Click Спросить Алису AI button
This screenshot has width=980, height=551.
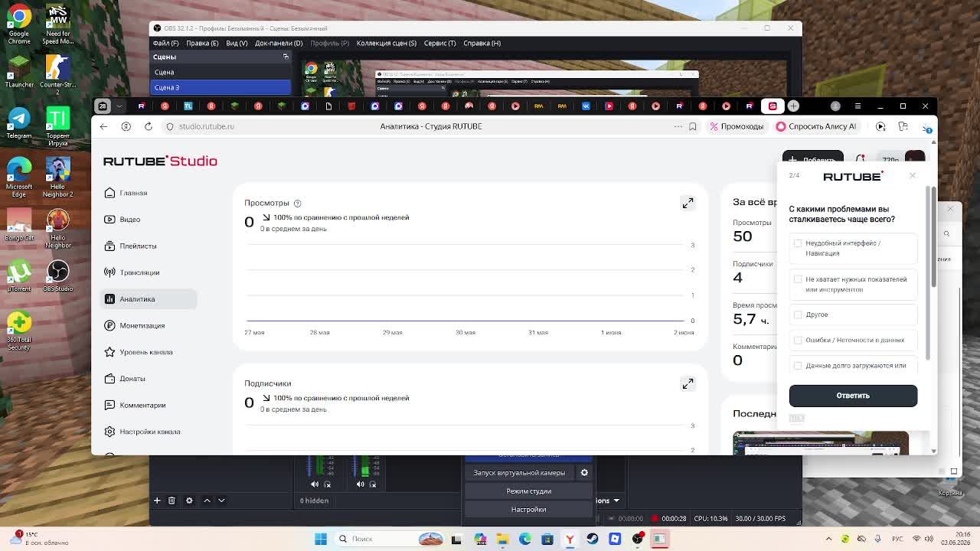click(816, 126)
